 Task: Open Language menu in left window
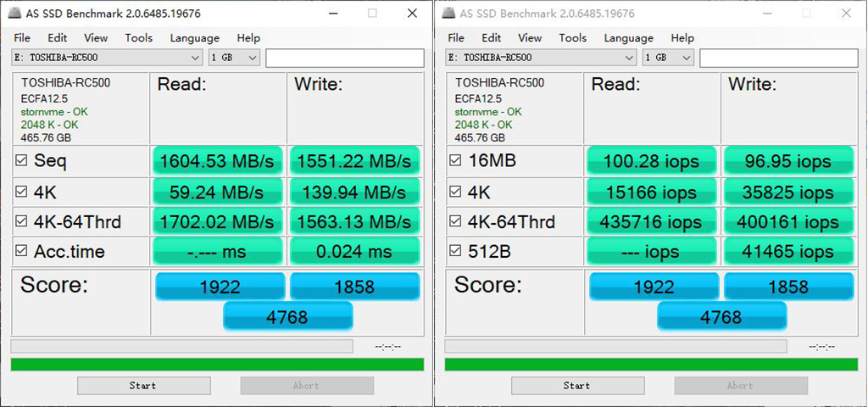click(194, 37)
